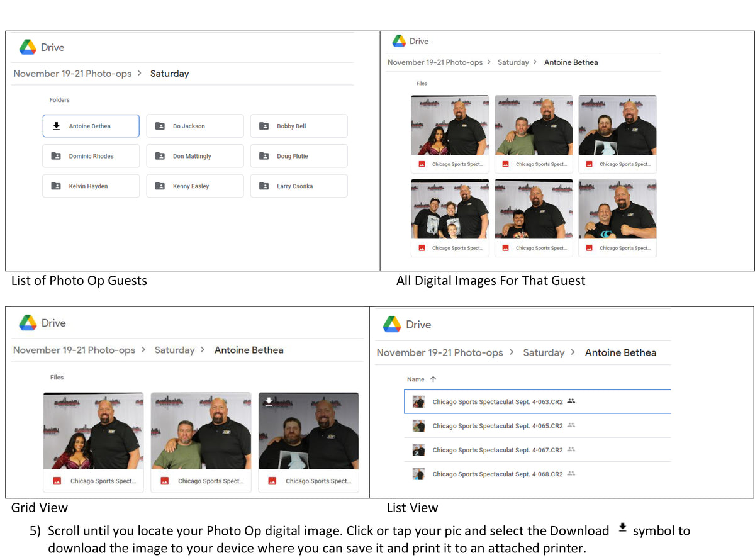This screenshot has height=560, width=755.
Task: Click 'Saturday' breadcrumb in All Digital Images panel
Action: 513,62
